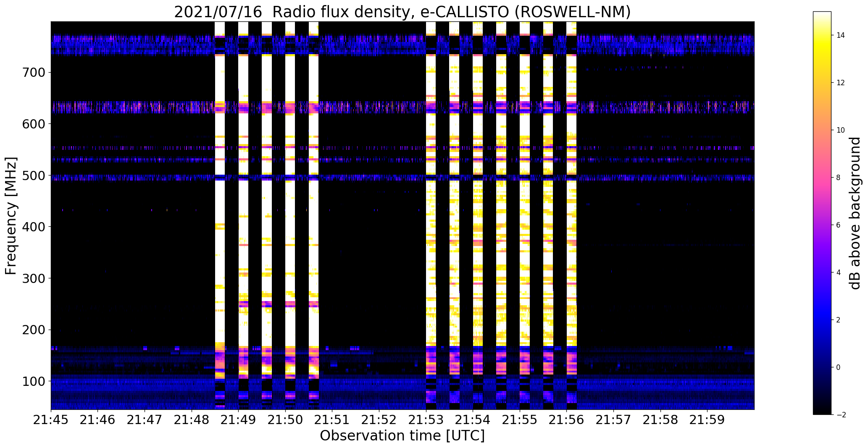Click the 21:57 time tick label
Image resolution: width=868 pixels, height=448 pixels.
(x=613, y=419)
